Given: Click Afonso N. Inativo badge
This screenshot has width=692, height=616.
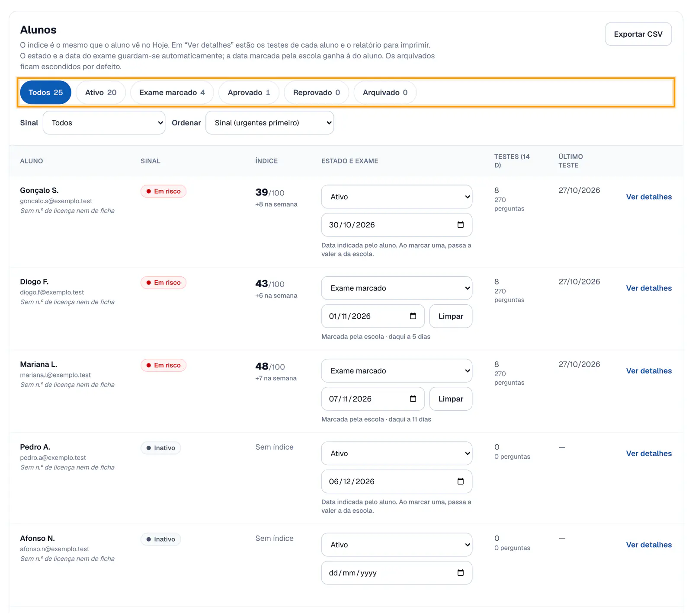Looking at the screenshot, I should (160, 539).
